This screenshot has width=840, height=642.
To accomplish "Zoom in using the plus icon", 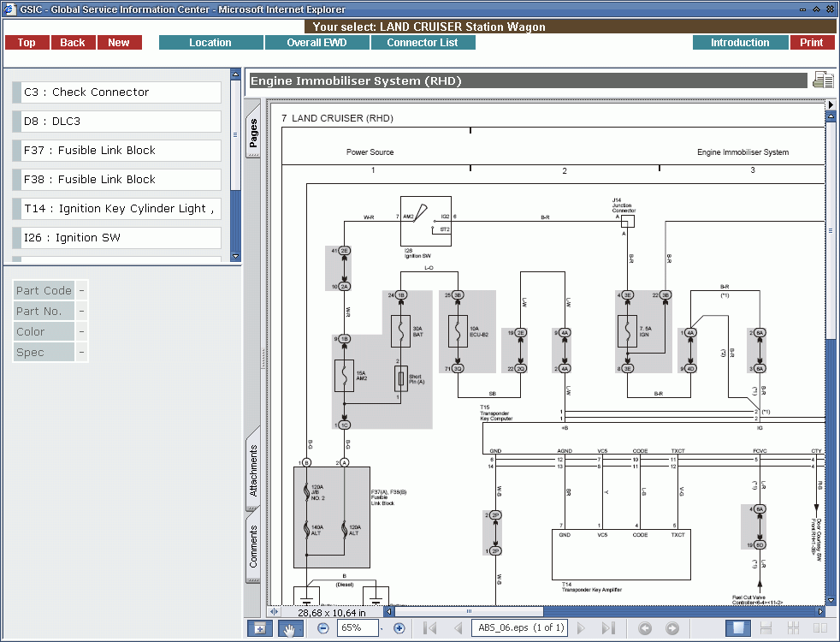I will [x=399, y=628].
